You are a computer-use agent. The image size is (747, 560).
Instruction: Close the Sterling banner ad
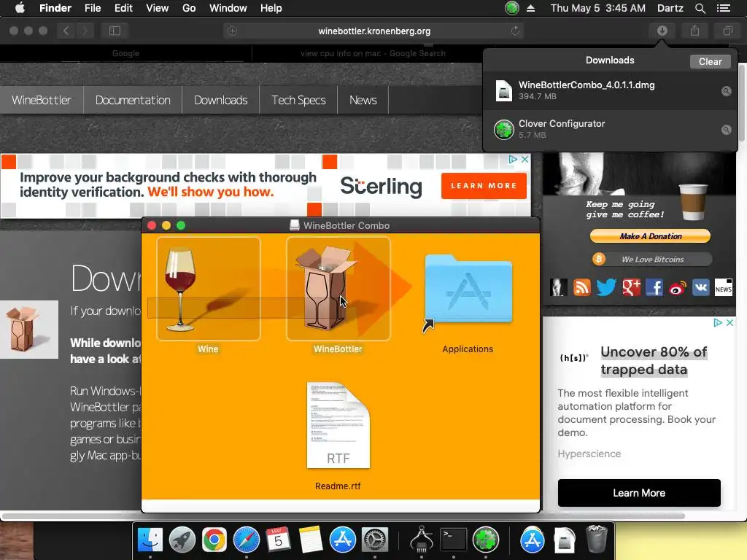[x=525, y=160]
